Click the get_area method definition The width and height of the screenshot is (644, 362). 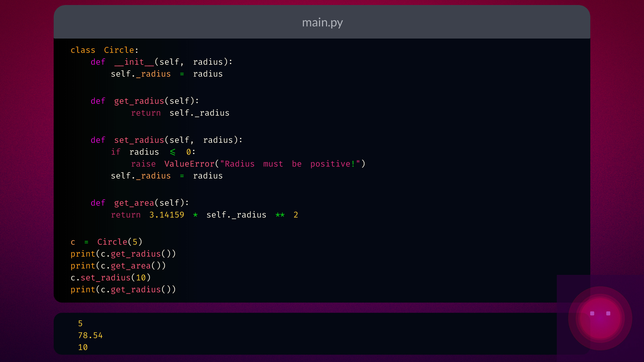(134, 203)
